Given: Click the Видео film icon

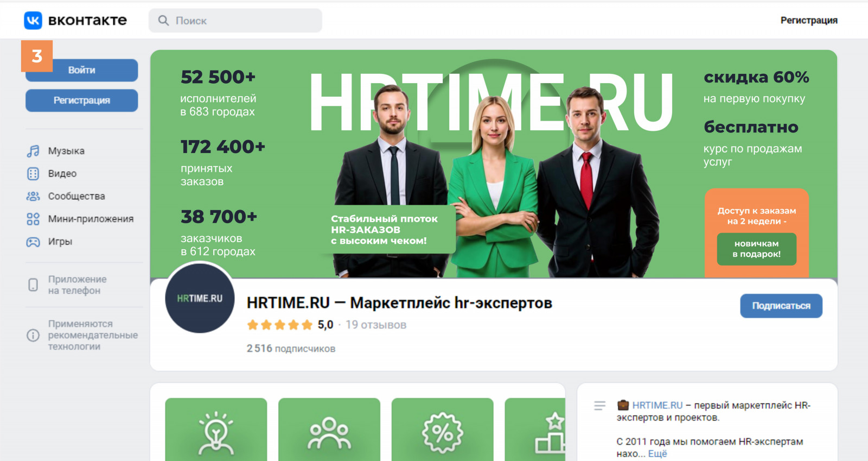Looking at the screenshot, I should pyautogui.click(x=33, y=174).
